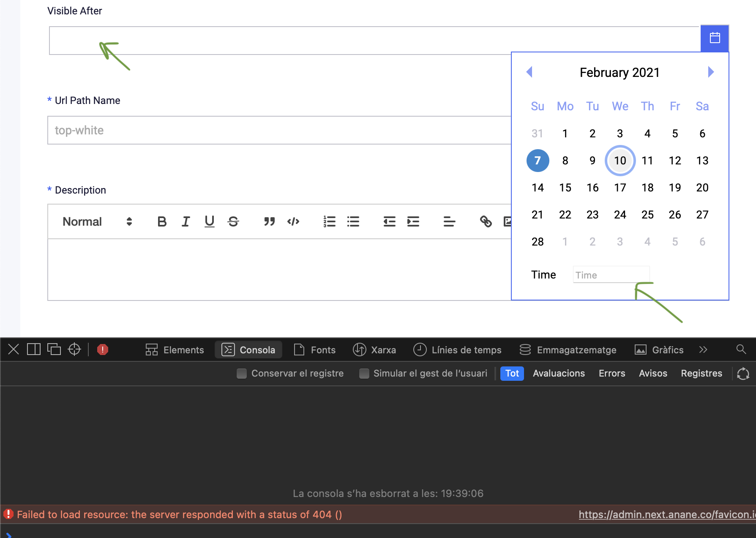Open the Normal paragraph style dropdown
This screenshot has height=538, width=756.
[x=82, y=221]
